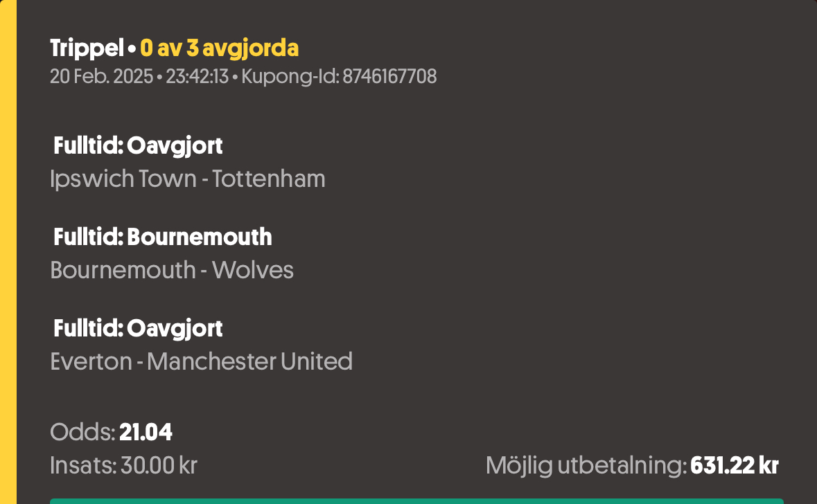Image resolution: width=817 pixels, height=504 pixels.
Task: Click the yellow status strip on left edge
Action: [8, 252]
